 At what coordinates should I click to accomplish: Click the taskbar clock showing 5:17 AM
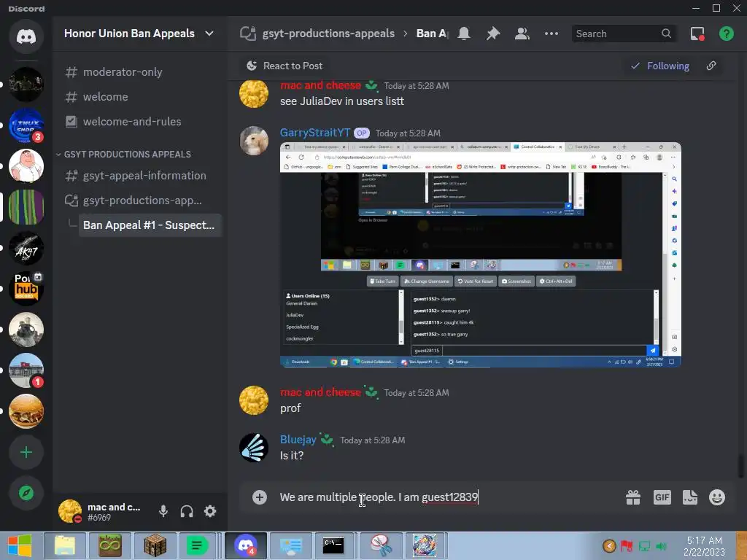[x=704, y=546]
